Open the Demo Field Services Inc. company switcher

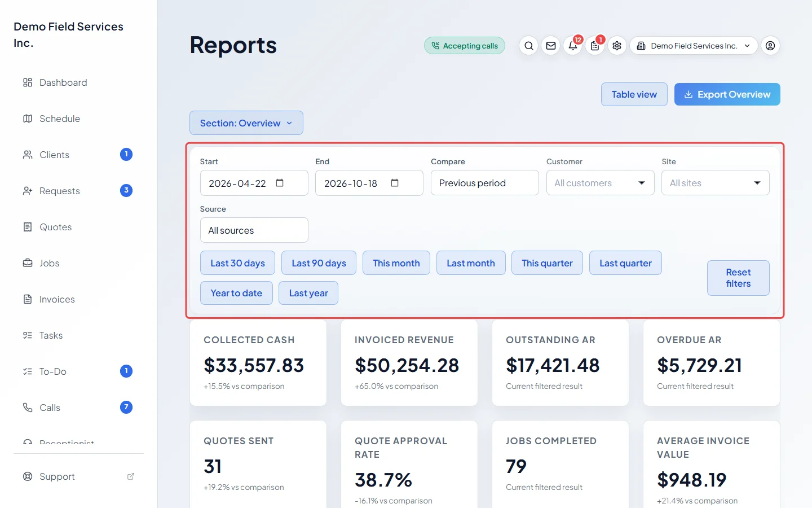[694, 46]
